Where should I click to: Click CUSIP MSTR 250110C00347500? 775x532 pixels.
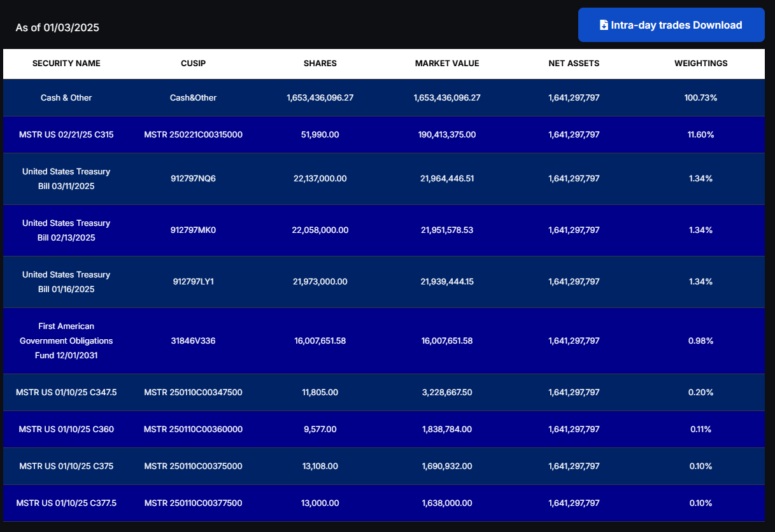pyautogui.click(x=193, y=393)
